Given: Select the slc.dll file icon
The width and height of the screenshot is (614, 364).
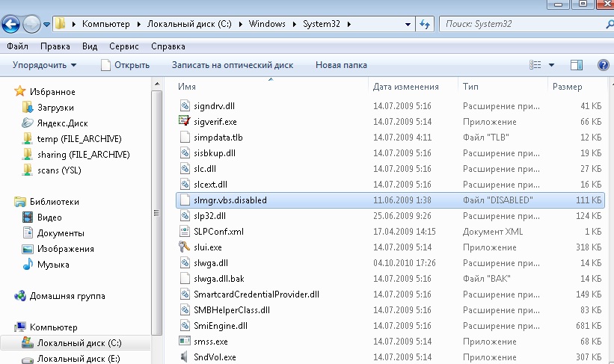Looking at the screenshot, I should click(x=185, y=168).
